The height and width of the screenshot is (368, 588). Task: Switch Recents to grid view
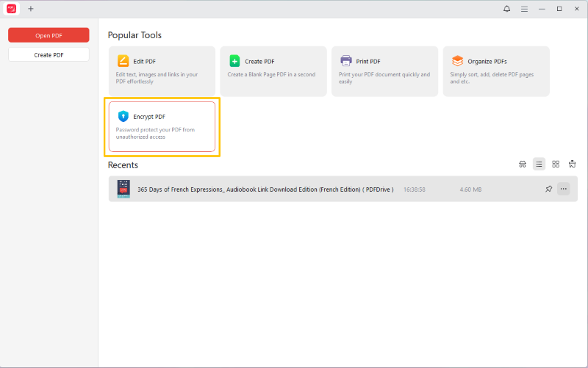[x=556, y=164]
